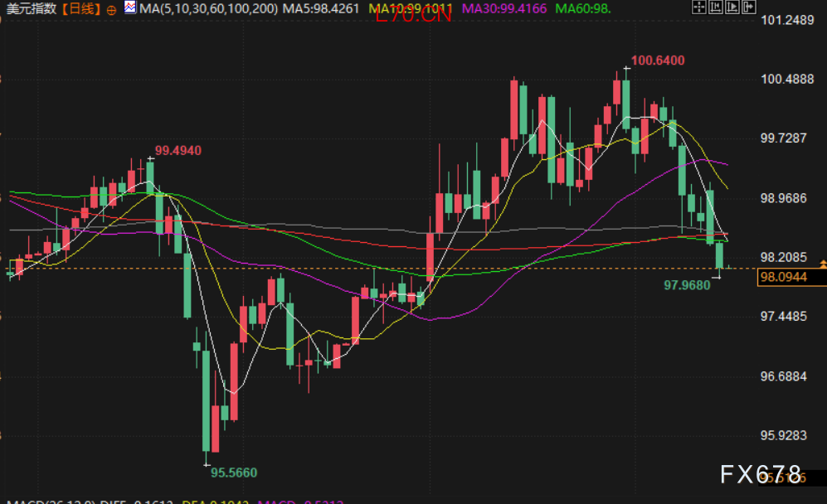Open the 日线 period selector
827x504 pixels.
click(81, 9)
